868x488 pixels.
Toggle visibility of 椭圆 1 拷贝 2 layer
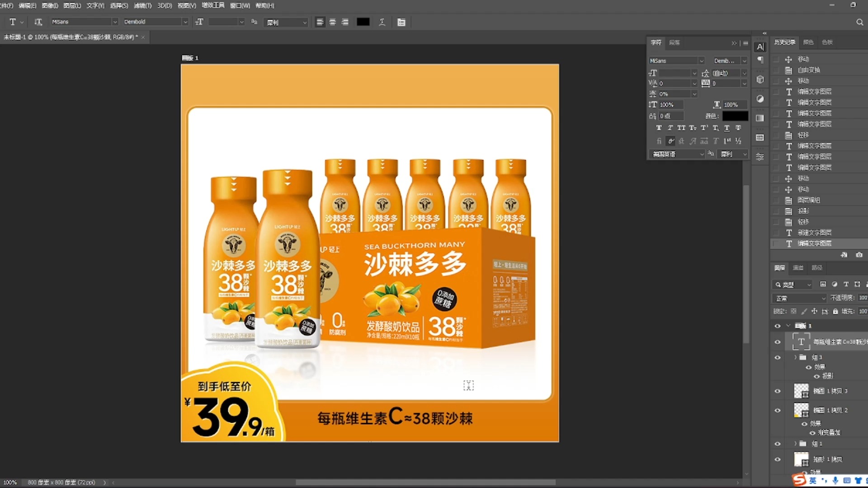(x=777, y=410)
